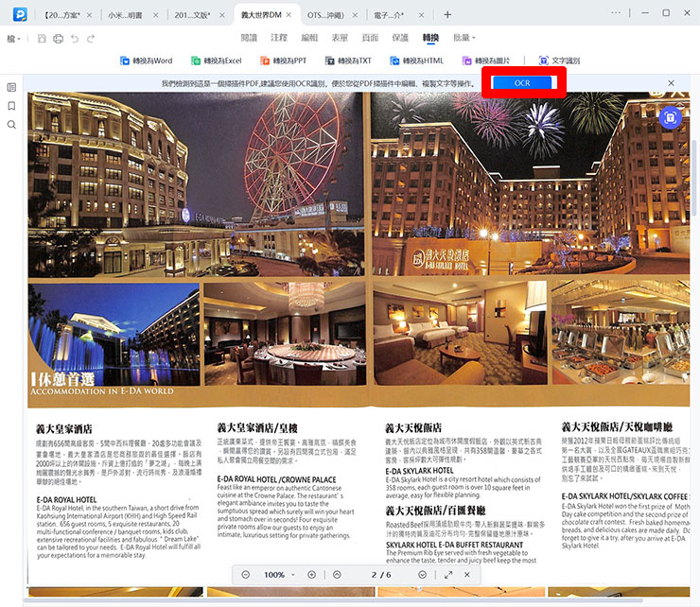This screenshot has width=700, height=607.
Task: Click the PDFelement app logo
Action: [20, 14]
